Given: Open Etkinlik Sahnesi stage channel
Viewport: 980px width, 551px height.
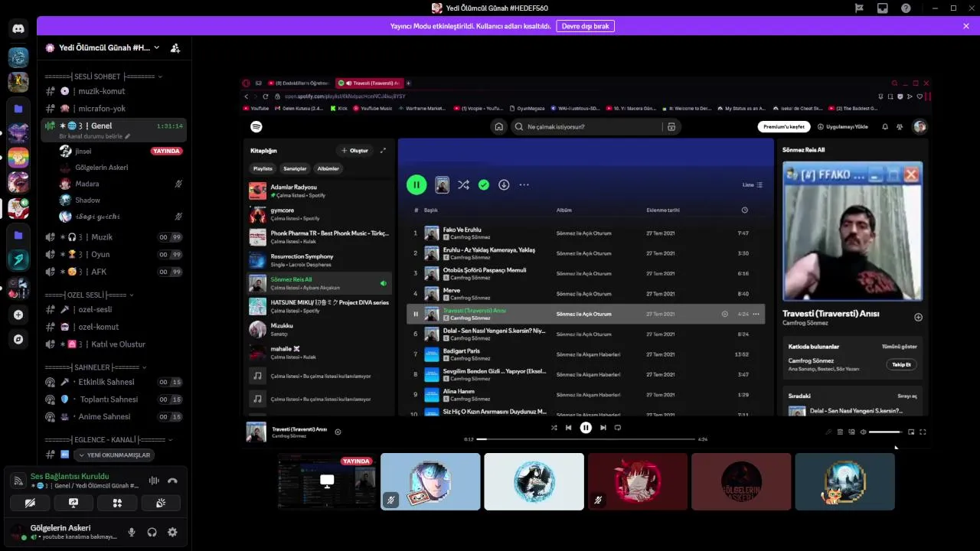Looking at the screenshot, I should (x=113, y=382).
